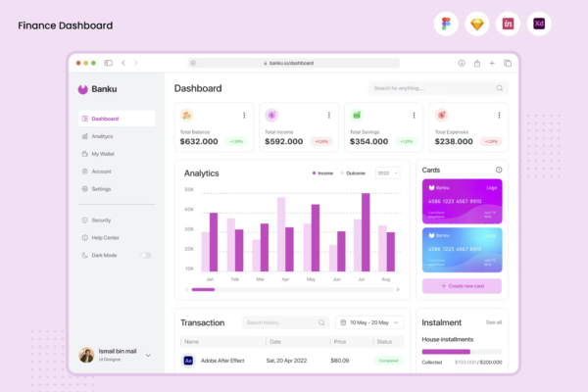This screenshot has width=588, height=392.
Task: Click the magnifier in Search history field
Action: 321,322
